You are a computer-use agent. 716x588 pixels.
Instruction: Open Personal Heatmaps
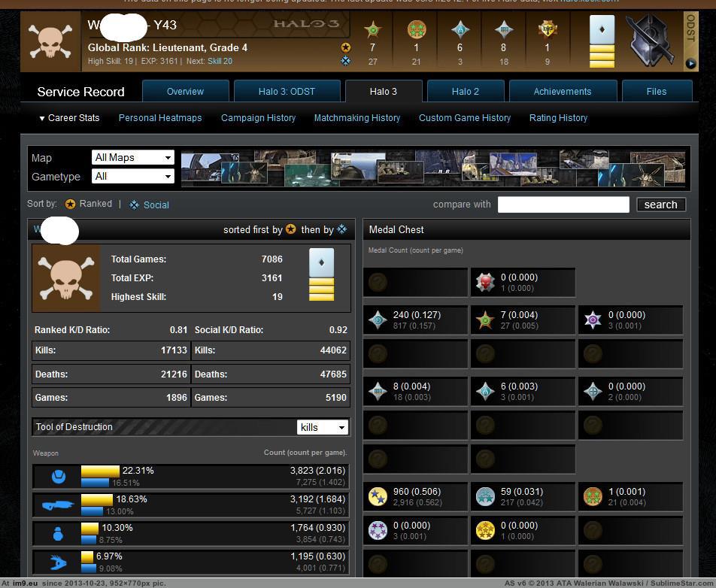(x=160, y=118)
